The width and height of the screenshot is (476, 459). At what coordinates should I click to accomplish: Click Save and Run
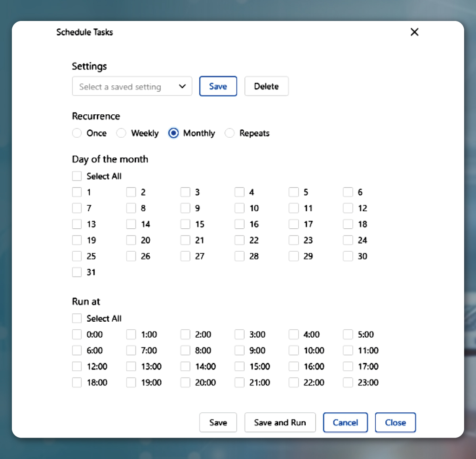pos(280,422)
